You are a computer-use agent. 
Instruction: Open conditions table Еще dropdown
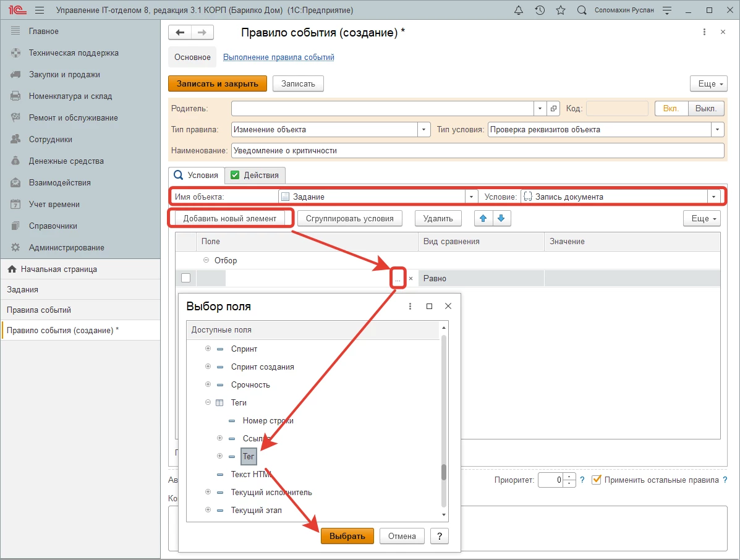tap(702, 218)
